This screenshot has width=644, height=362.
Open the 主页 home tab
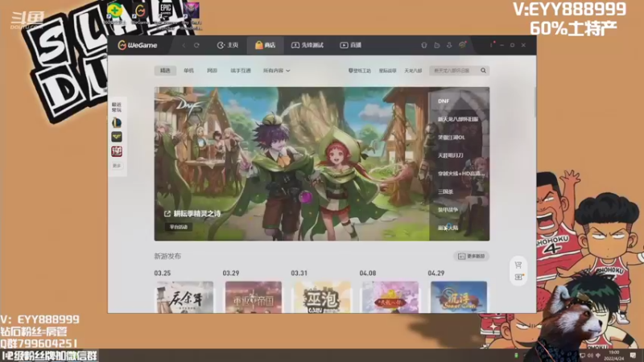click(228, 45)
